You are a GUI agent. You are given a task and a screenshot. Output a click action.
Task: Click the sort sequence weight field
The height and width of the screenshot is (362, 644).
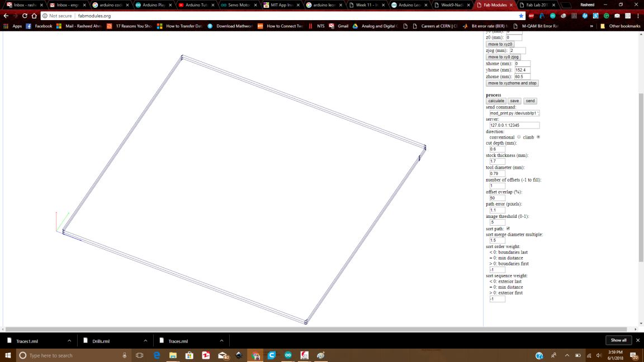point(497,299)
